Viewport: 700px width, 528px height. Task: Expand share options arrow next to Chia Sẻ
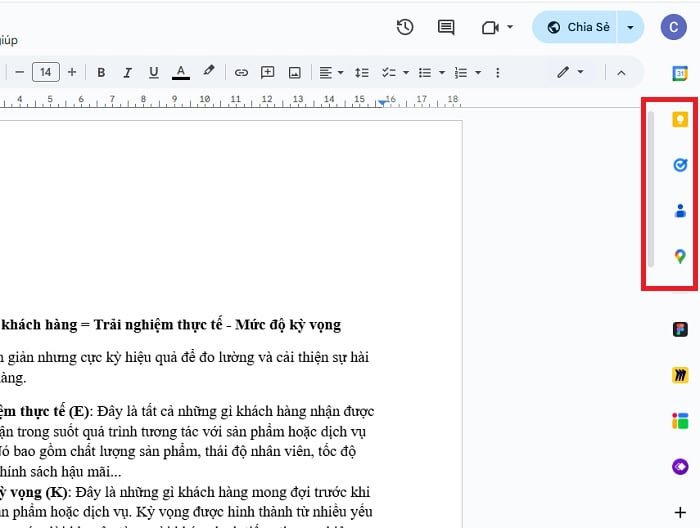(631, 27)
